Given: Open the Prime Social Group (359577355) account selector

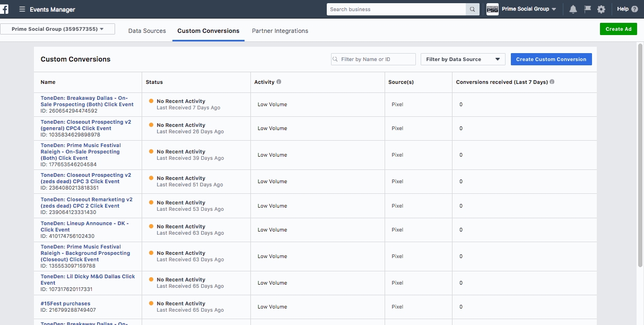Looking at the screenshot, I should [x=57, y=29].
